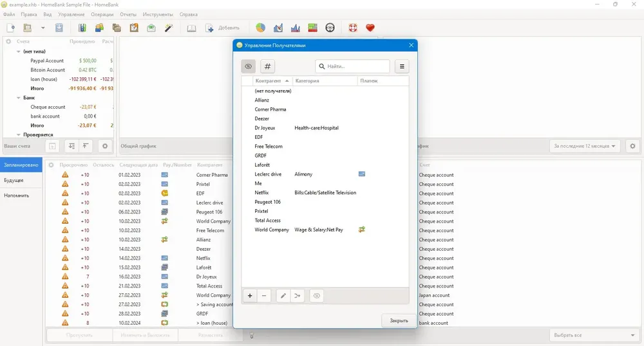Click the Категория column header
644x346 pixels.
pyautogui.click(x=325, y=81)
